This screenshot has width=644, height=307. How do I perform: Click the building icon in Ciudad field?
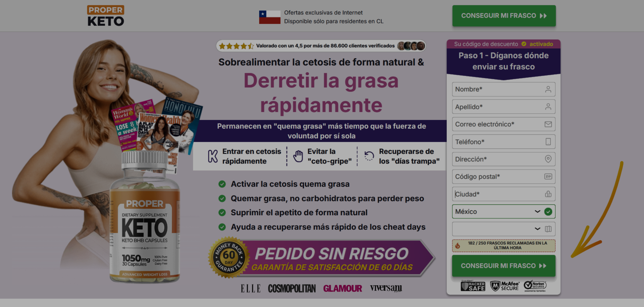pos(548,194)
